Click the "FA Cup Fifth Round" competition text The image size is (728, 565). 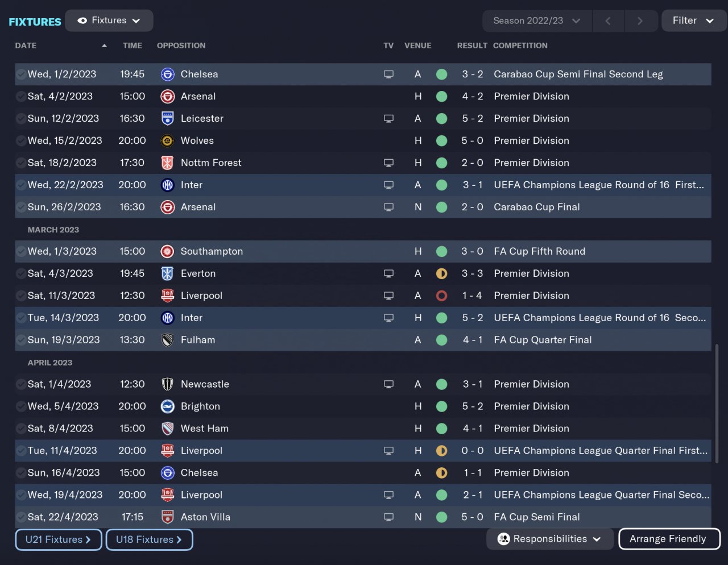pos(539,252)
